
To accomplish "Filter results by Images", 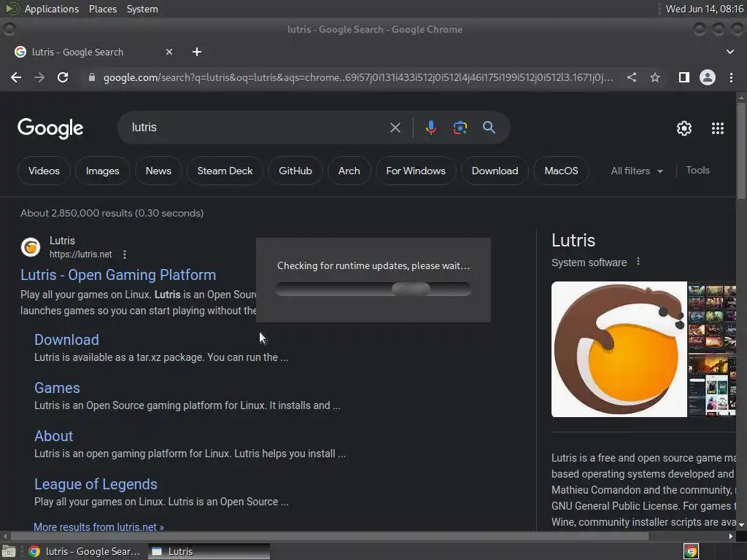I will coord(102,171).
